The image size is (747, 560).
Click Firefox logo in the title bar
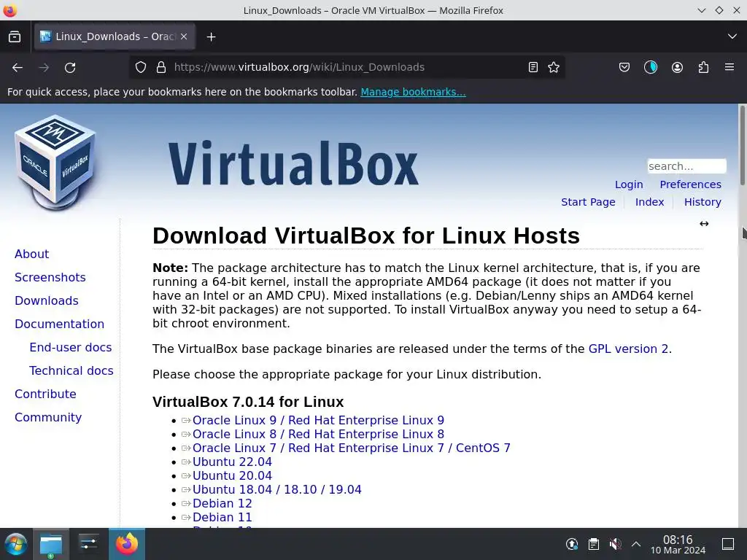coord(9,10)
